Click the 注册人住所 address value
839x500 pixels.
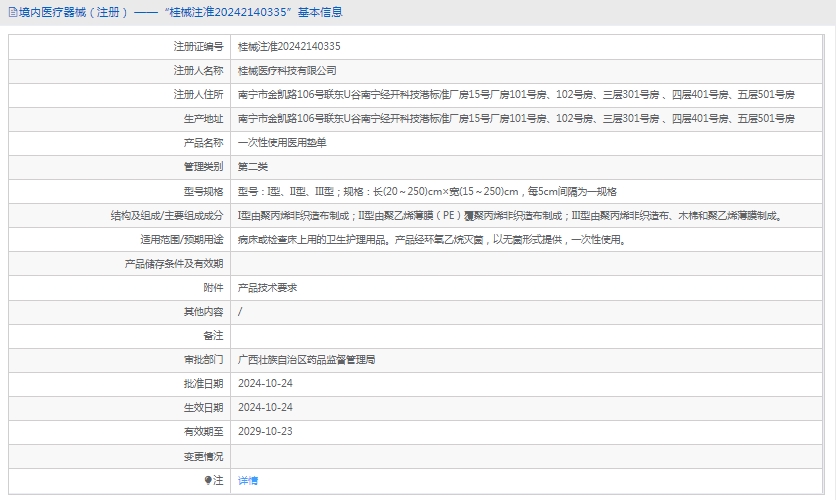coord(516,95)
